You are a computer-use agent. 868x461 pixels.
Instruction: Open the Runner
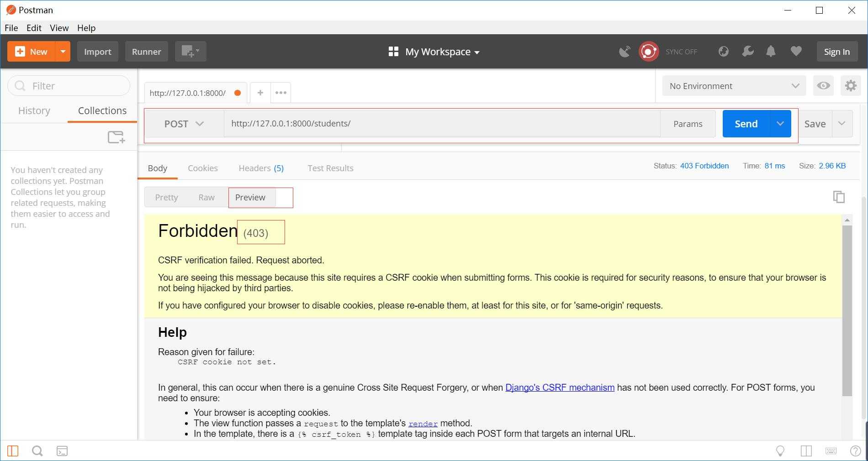(x=147, y=52)
